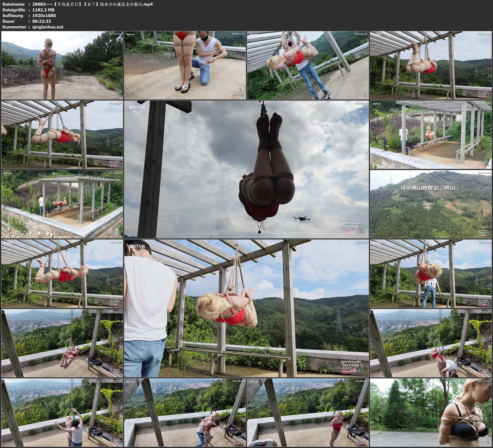Select the mountain landscape frame at 00:10:40

(x=430, y=204)
